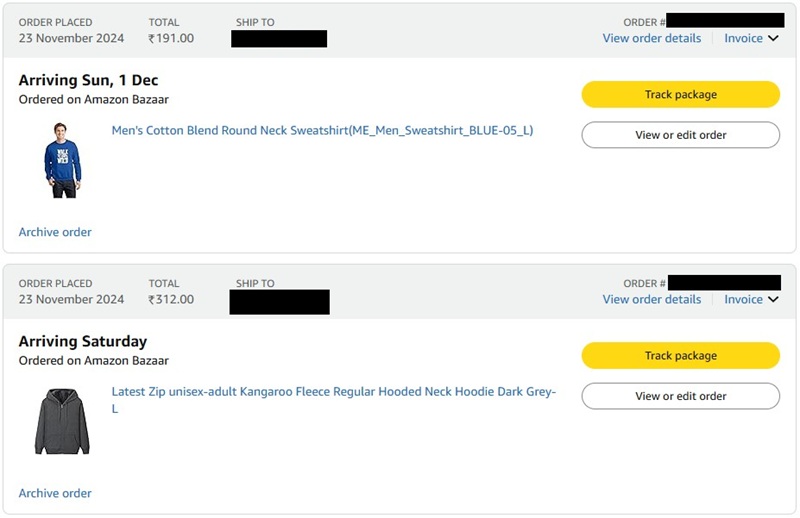
Task: Click the redacted Ship To name, second order
Action: (x=279, y=301)
